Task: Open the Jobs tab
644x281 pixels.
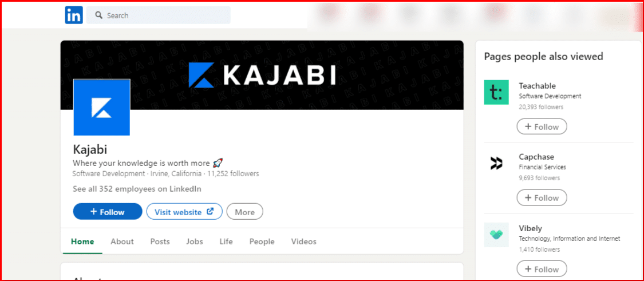Action: pos(194,242)
